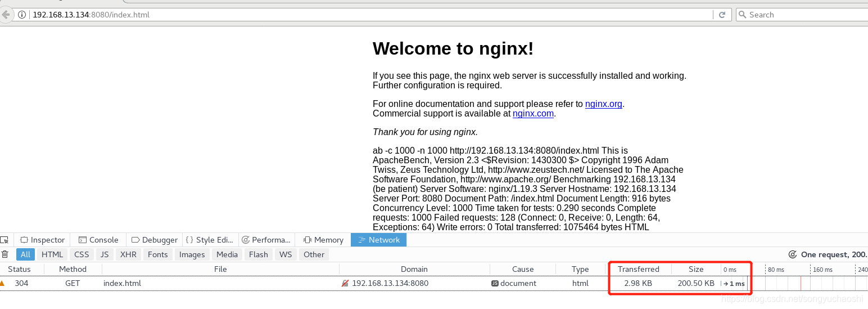Clear network requests with the trash icon
Viewport: 868px width, 309px height.
(5, 254)
